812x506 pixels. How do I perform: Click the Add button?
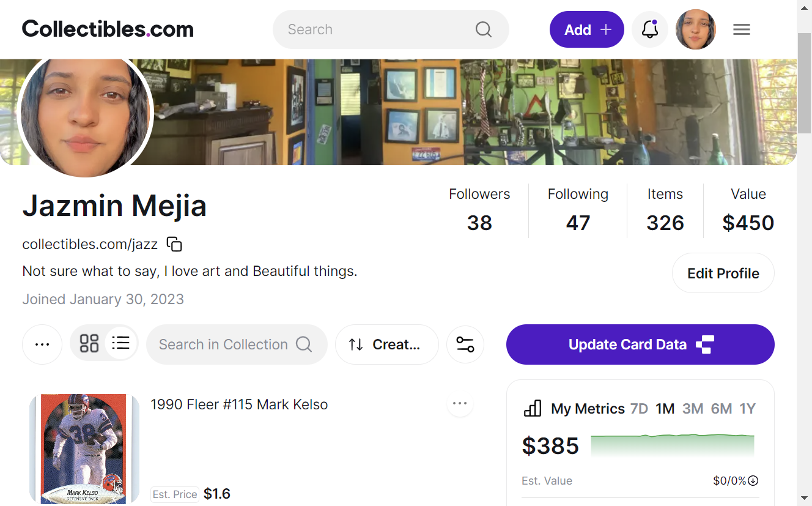pos(587,29)
